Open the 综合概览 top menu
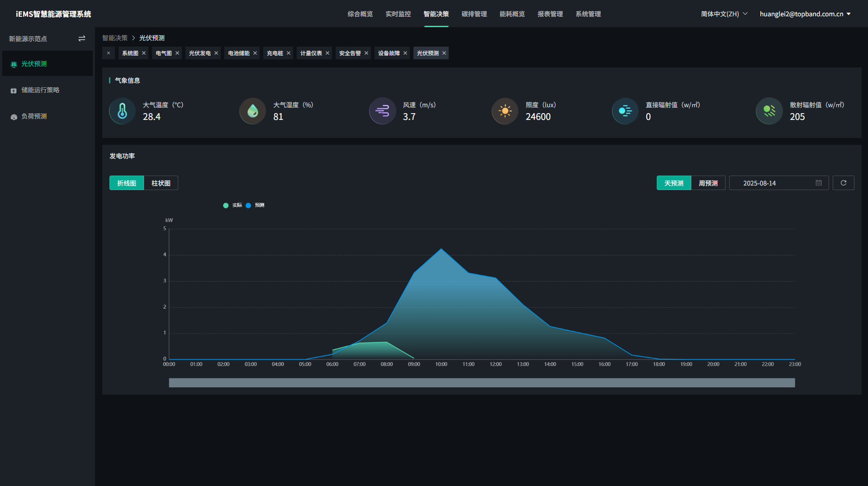The height and width of the screenshot is (486, 868). (x=360, y=14)
